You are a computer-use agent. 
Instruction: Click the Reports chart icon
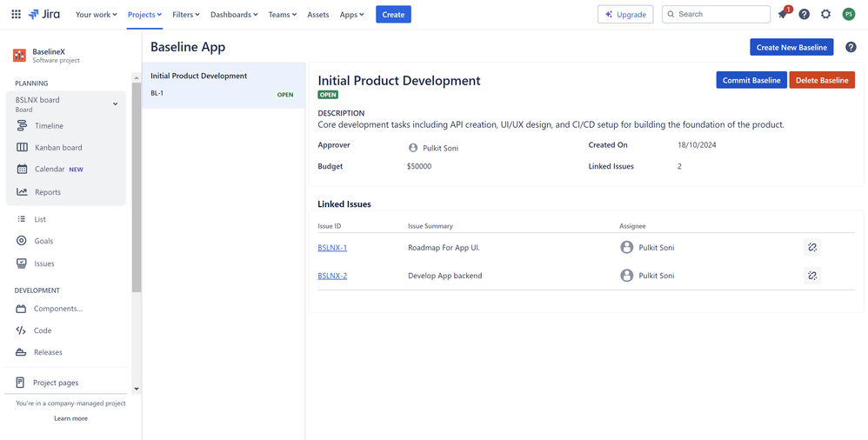point(22,192)
